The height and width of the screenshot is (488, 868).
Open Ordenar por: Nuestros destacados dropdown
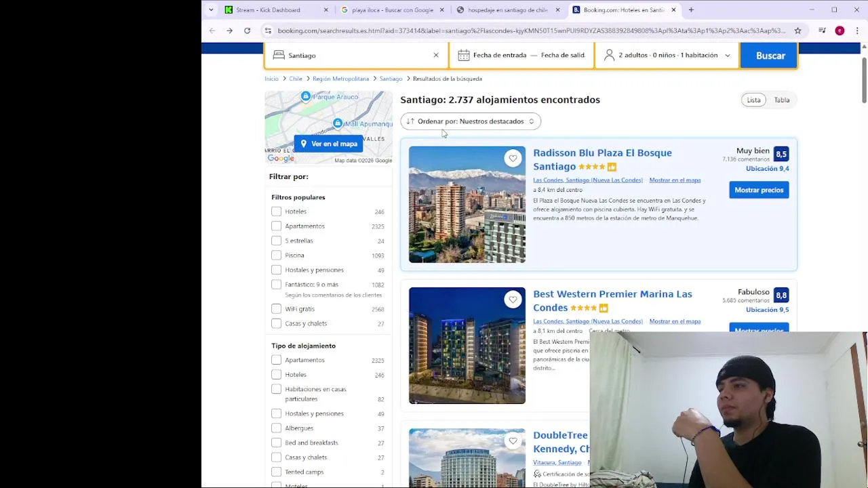click(471, 121)
